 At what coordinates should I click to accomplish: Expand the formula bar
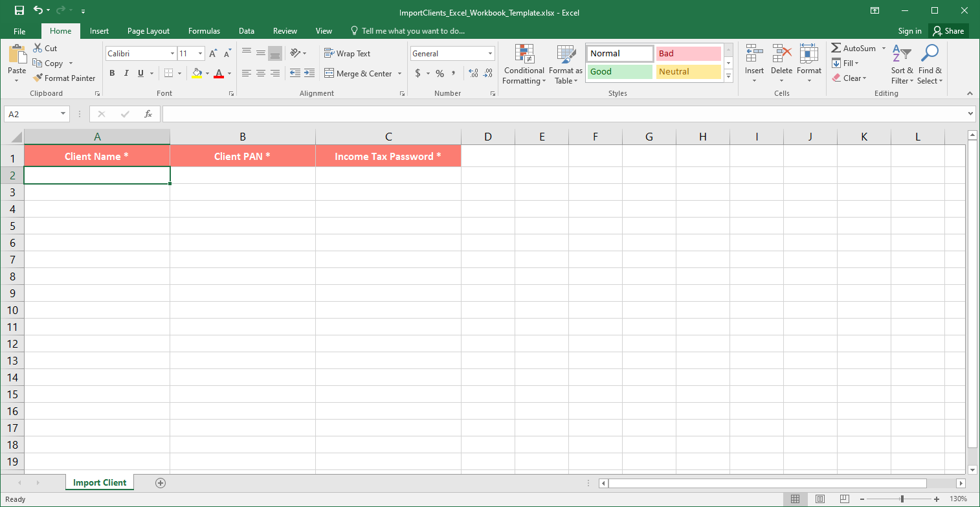tap(970, 114)
